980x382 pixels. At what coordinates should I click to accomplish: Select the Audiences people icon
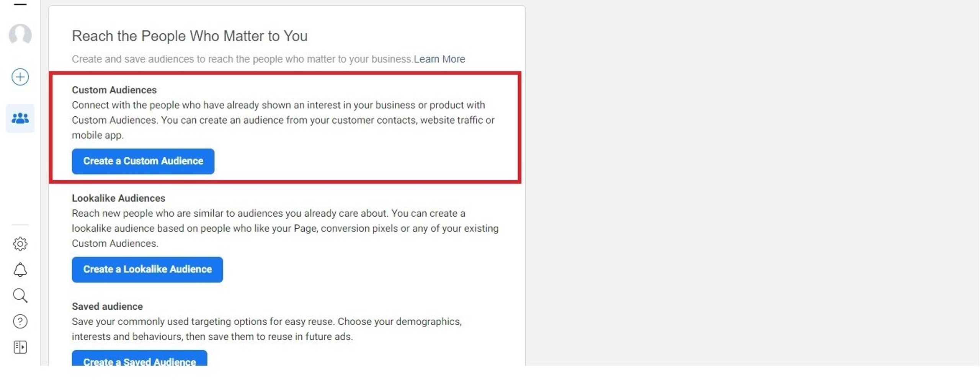20,118
